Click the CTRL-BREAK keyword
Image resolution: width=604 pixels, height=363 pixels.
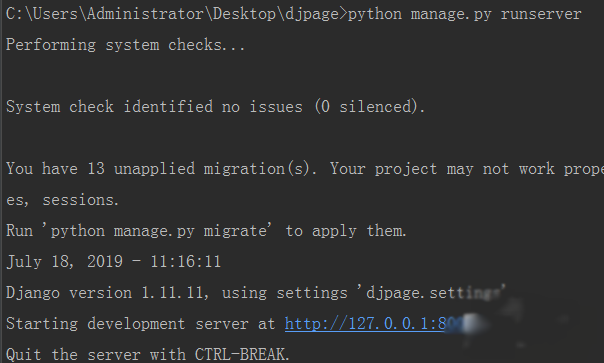click(x=242, y=354)
